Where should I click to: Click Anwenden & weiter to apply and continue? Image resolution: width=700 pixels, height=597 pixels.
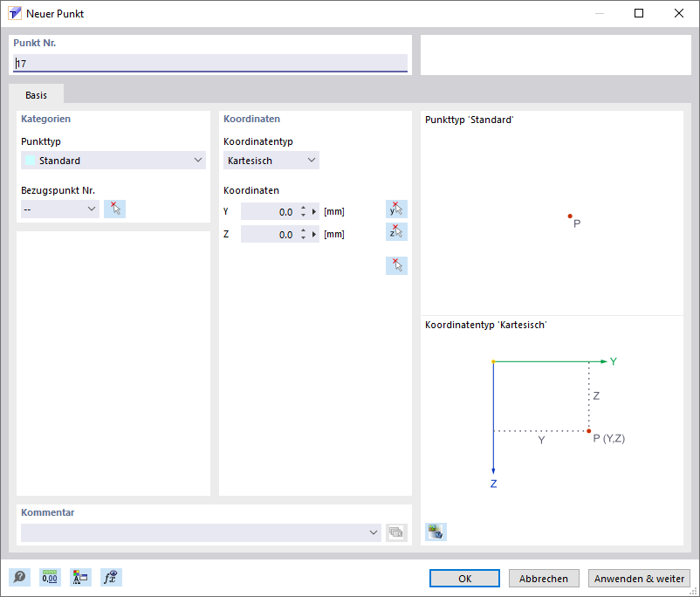[x=639, y=578]
